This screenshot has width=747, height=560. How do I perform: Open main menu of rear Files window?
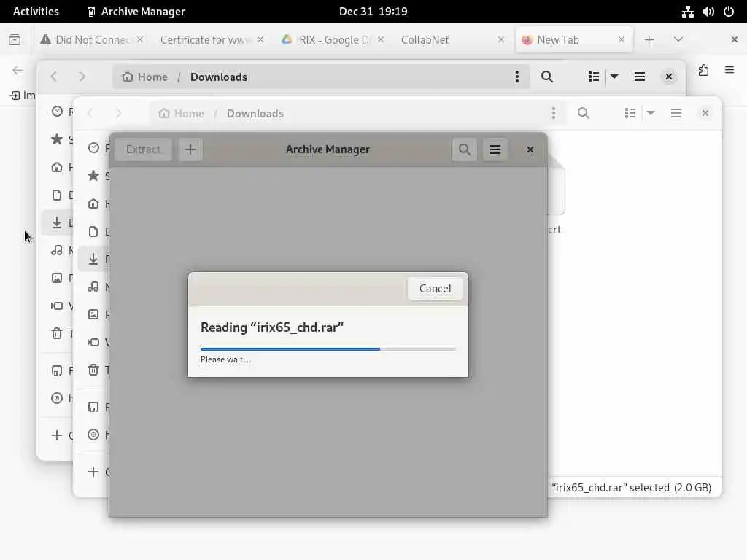(639, 77)
